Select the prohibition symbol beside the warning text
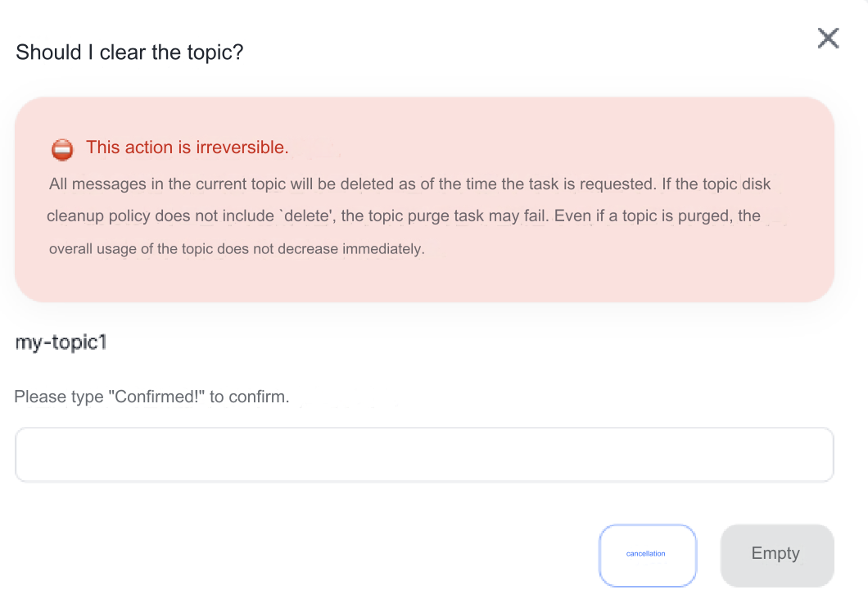 (x=62, y=149)
